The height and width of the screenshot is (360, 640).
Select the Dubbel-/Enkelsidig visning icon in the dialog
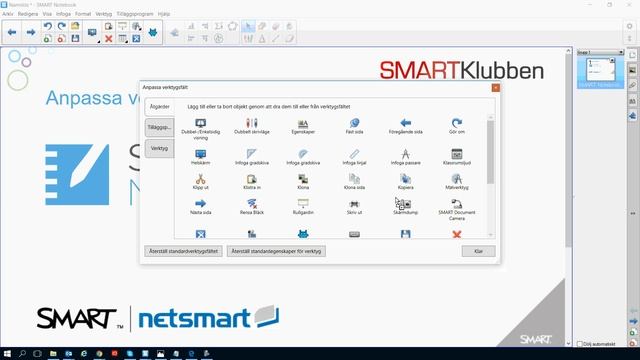tap(200, 123)
